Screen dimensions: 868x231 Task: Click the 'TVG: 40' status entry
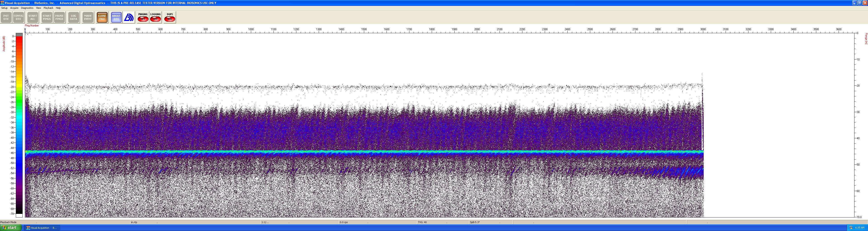422,222
